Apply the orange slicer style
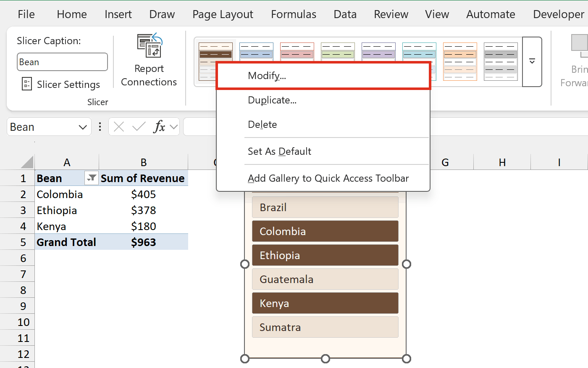 (460, 61)
